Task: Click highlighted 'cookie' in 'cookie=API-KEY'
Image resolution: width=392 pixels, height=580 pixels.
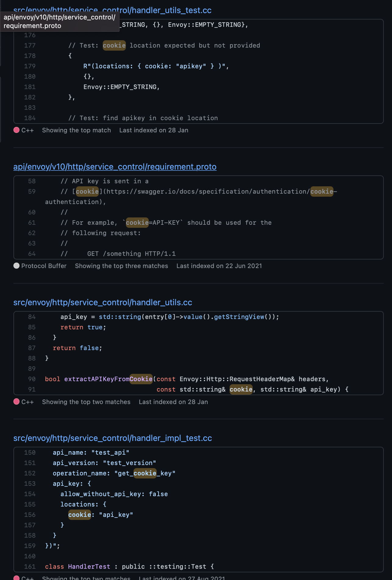Action: point(137,223)
